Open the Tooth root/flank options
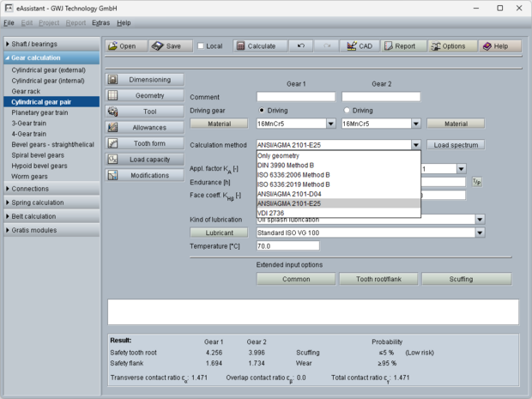Viewport: 532px width, 399px height. [x=378, y=279]
